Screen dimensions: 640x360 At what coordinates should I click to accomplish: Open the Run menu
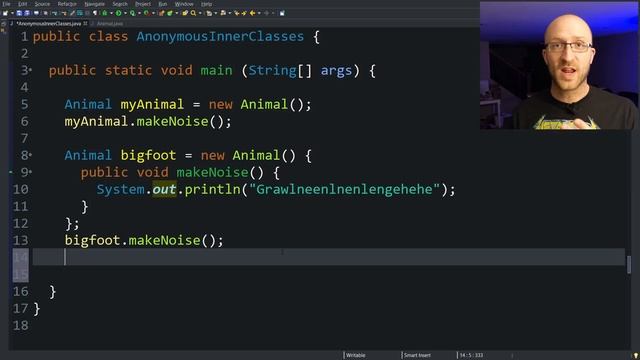tap(162, 4)
